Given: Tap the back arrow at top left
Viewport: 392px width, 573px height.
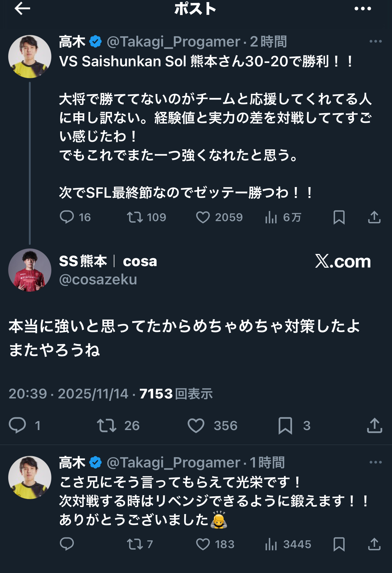Looking at the screenshot, I should point(22,9).
